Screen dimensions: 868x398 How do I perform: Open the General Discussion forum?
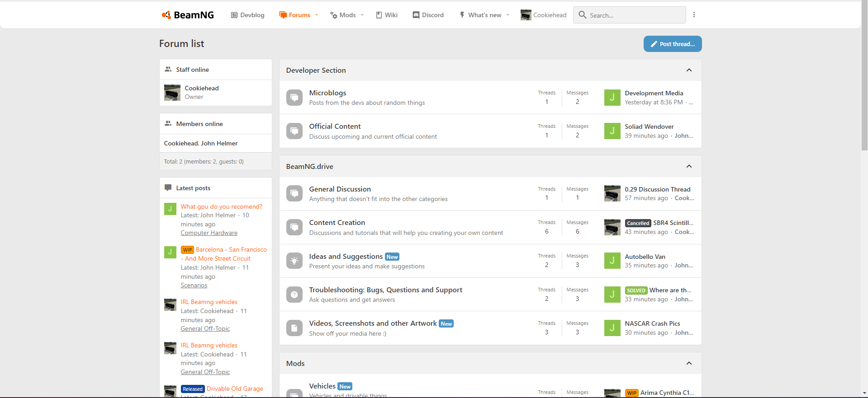click(340, 189)
